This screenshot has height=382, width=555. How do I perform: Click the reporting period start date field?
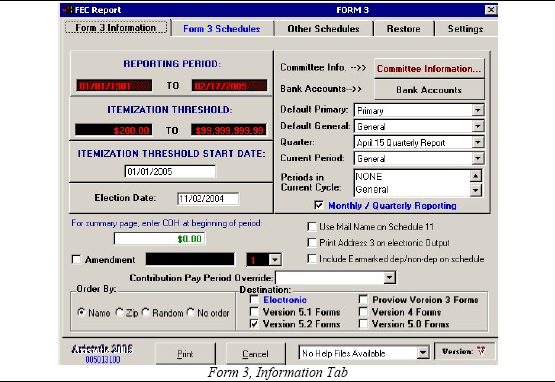pyautogui.click(x=114, y=86)
